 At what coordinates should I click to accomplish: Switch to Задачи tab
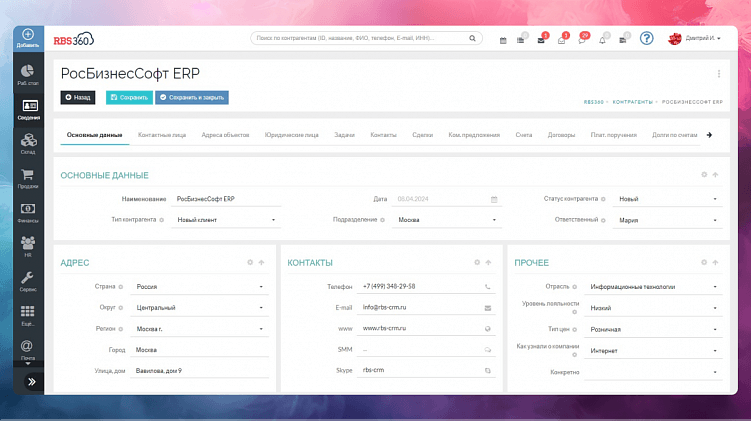click(344, 135)
